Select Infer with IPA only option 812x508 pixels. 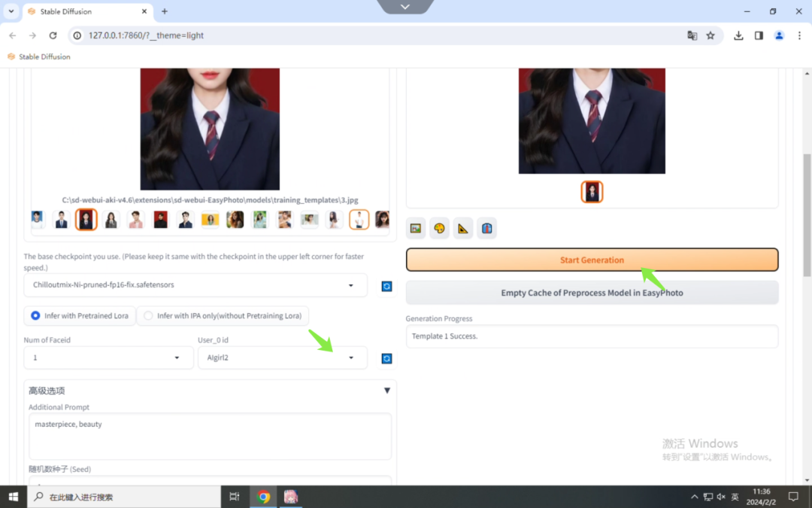tap(223, 315)
